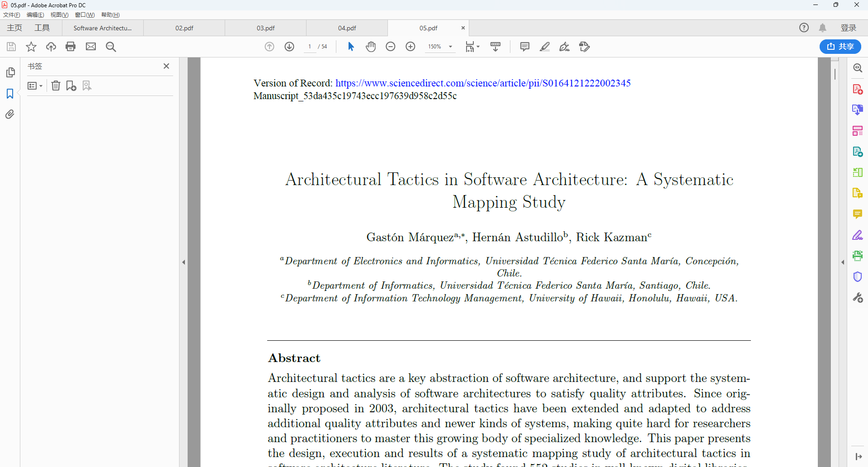
Task: Upload the file to cloud
Action: [x=51, y=47]
